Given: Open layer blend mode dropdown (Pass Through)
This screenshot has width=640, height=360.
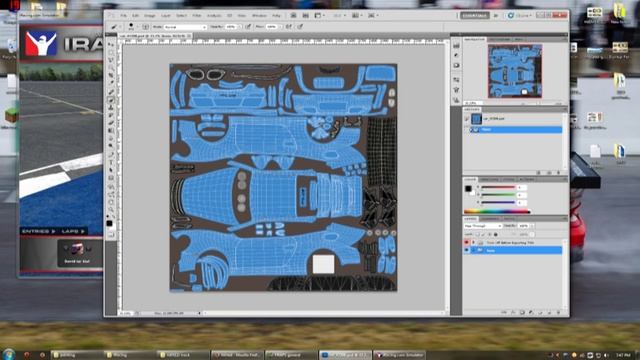Looking at the screenshot, I should coord(482,226).
